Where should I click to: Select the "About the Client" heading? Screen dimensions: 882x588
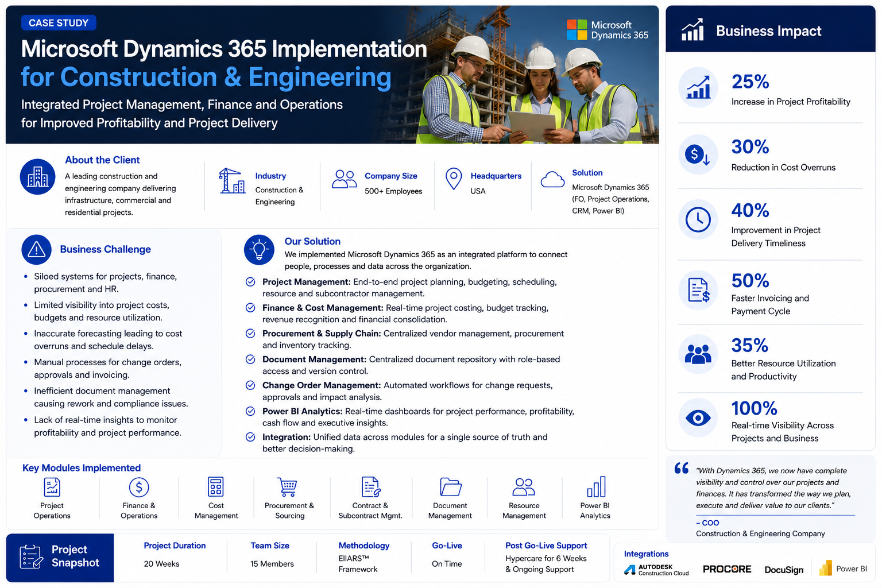[x=102, y=160]
